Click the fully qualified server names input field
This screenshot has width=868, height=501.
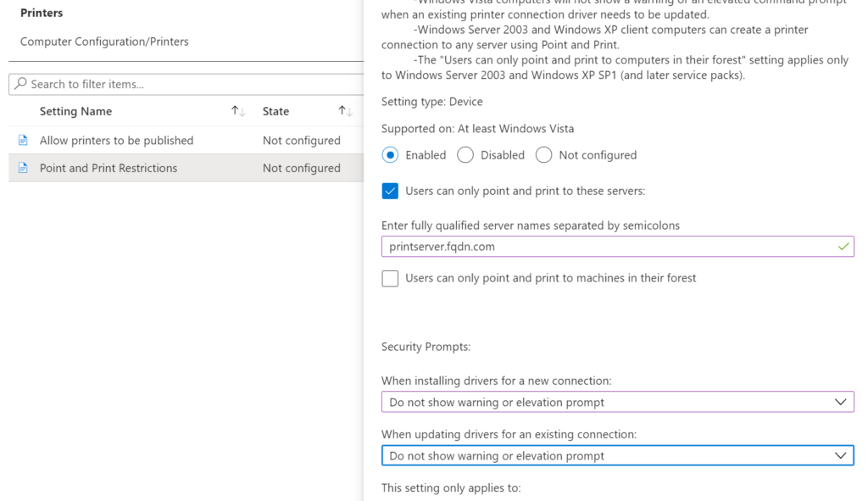618,247
